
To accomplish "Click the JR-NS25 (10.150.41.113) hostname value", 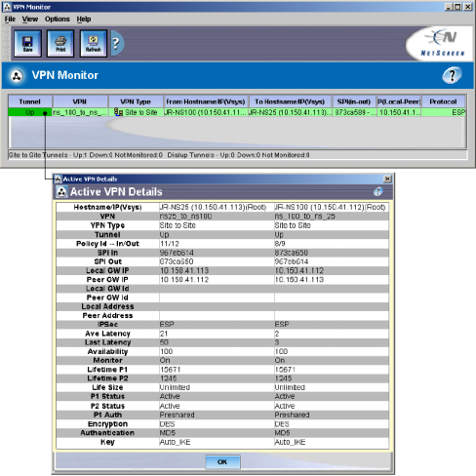I will coord(214,207).
